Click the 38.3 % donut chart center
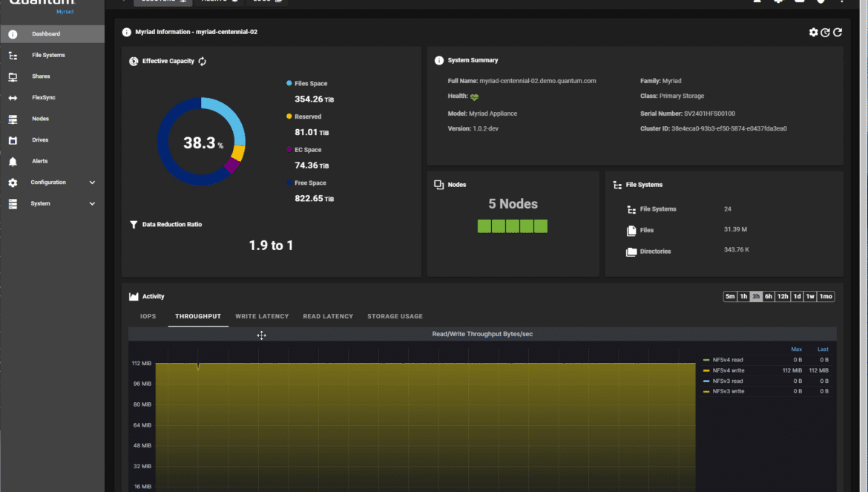 [202, 142]
